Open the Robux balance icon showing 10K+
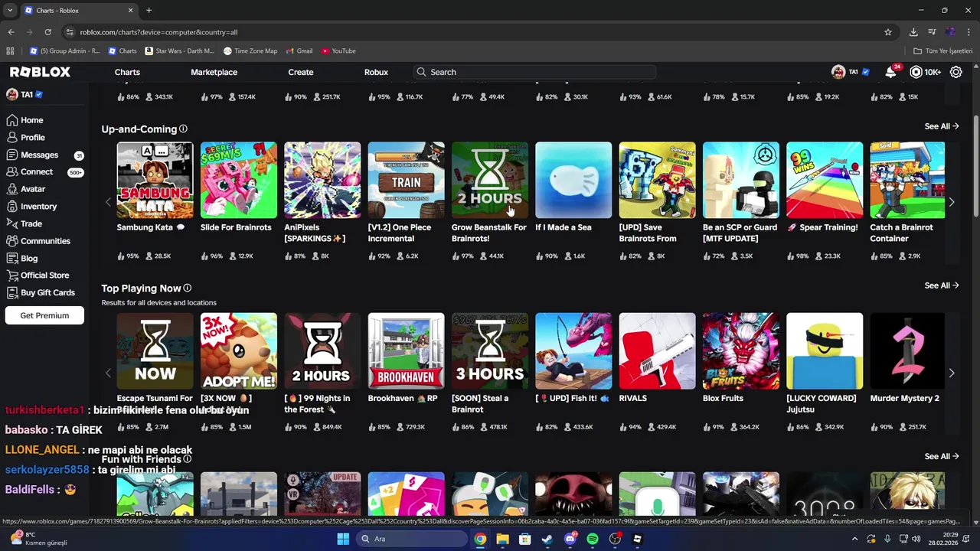 916,72
